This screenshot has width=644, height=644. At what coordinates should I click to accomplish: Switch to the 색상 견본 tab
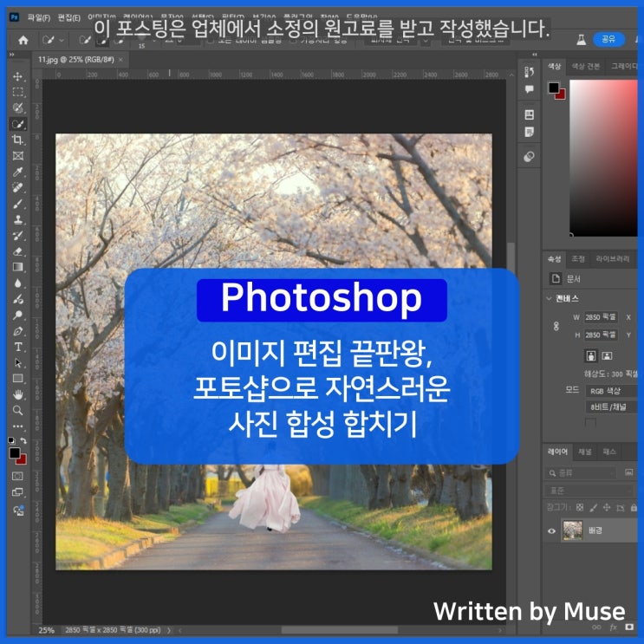click(x=586, y=66)
